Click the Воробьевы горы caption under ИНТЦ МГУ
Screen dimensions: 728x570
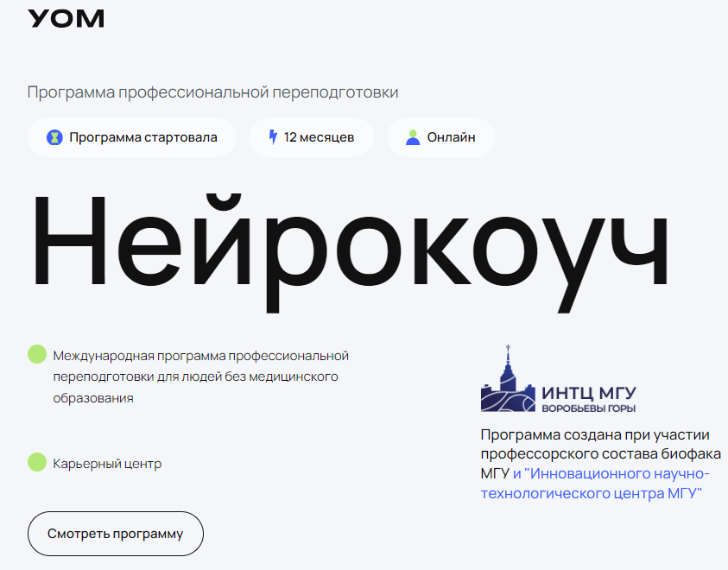589,408
